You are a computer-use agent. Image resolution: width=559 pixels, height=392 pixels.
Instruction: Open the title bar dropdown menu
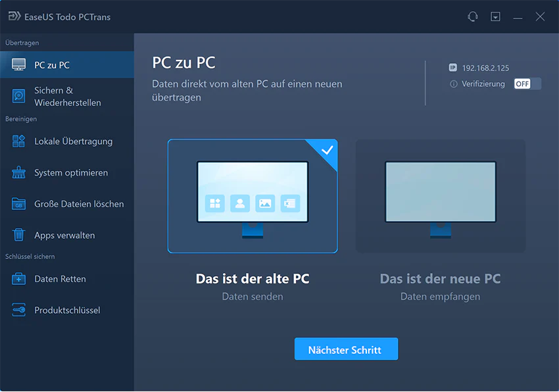point(495,16)
